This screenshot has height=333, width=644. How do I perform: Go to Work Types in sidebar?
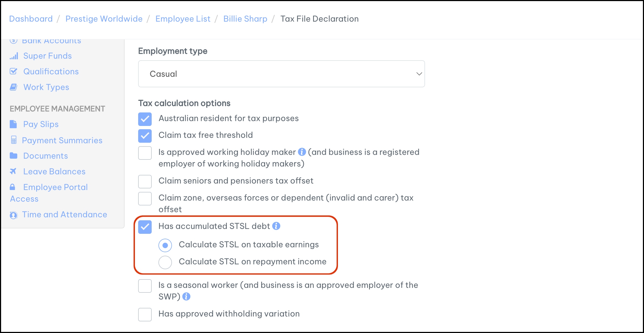[46, 87]
